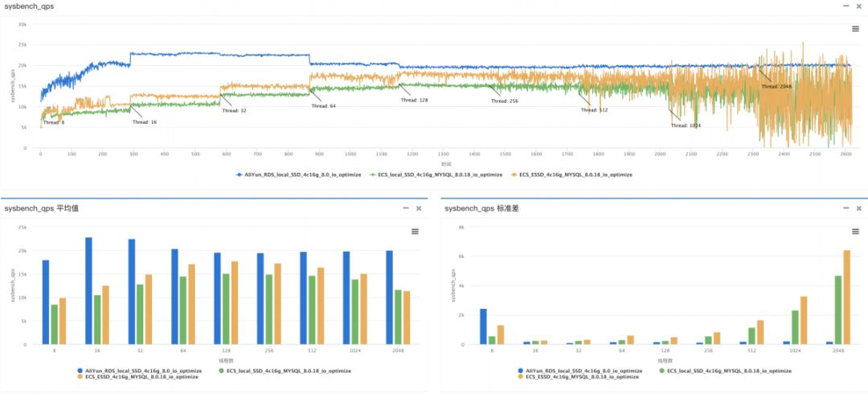Image resolution: width=868 pixels, height=395 pixels.
Task: Toggle AliYun_RDS series in line chart legend
Action: [x=297, y=174]
